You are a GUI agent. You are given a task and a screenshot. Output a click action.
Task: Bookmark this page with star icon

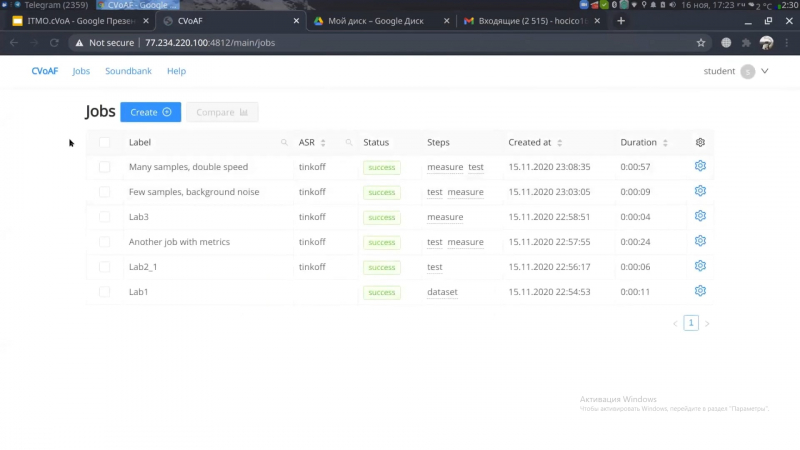click(701, 43)
